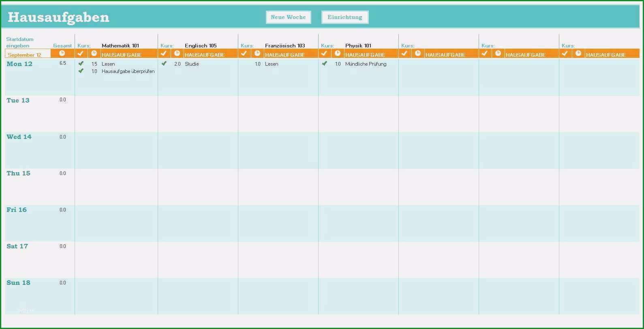Select the Französisch 103 course name
Viewport: 644px width, 329px height.
tap(285, 45)
